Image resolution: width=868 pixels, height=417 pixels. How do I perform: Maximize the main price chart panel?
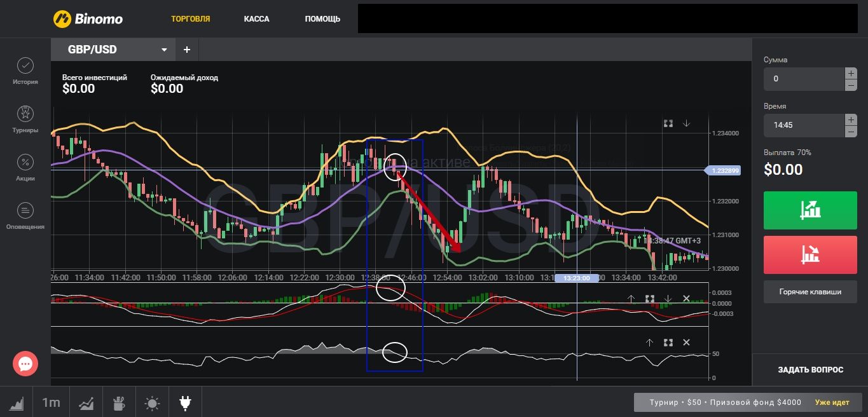point(668,123)
